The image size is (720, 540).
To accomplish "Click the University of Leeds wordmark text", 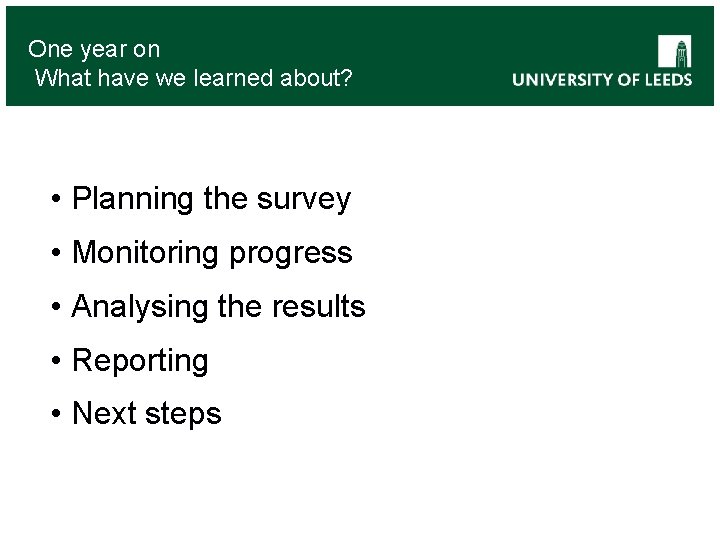I will click(x=602, y=80).
